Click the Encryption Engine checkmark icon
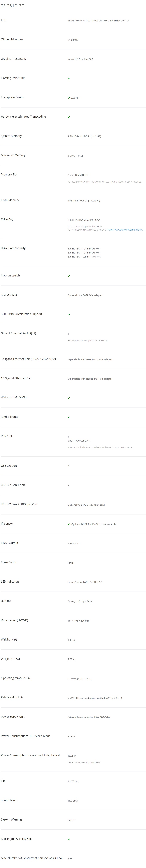146x868 pixels. click(69, 98)
